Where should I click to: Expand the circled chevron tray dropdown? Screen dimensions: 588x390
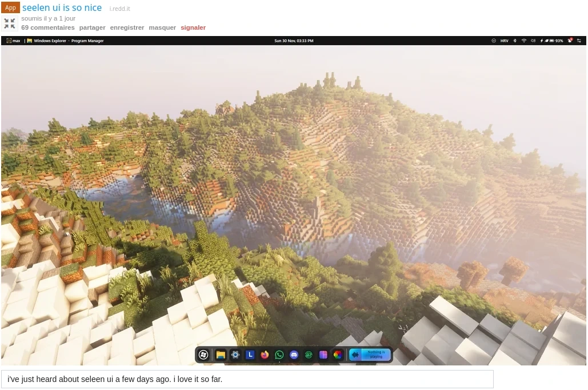pyautogui.click(x=494, y=41)
